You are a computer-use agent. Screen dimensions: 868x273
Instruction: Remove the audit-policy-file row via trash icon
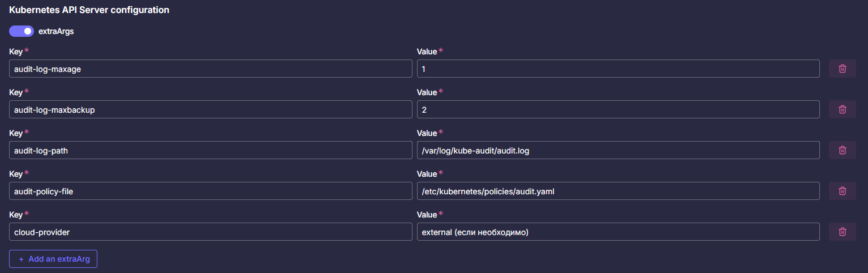pos(843,191)
